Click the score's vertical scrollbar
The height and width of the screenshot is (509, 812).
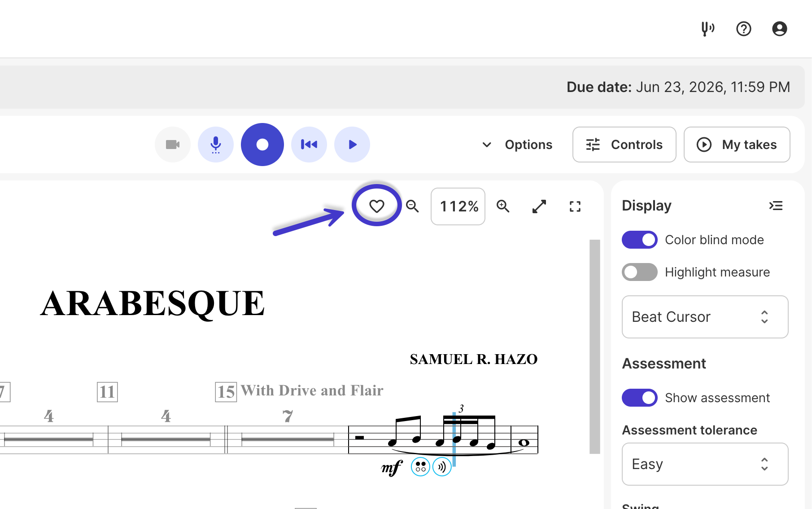pyautogui.click(x=595, y=347)
